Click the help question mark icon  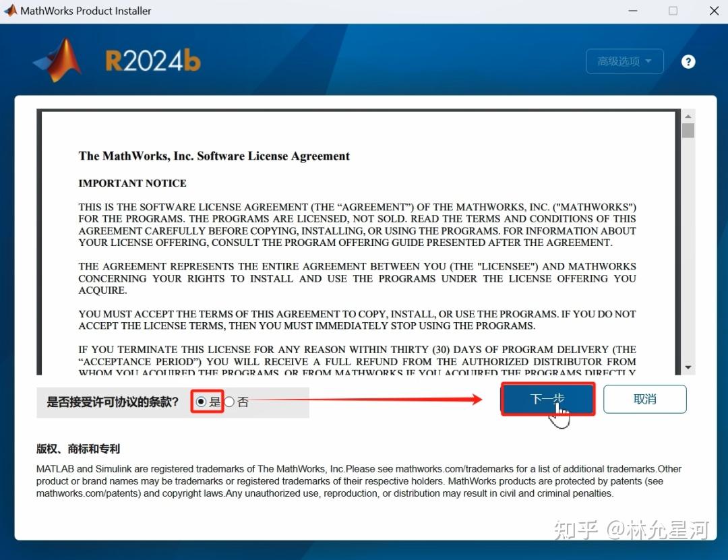click(688, 61)
